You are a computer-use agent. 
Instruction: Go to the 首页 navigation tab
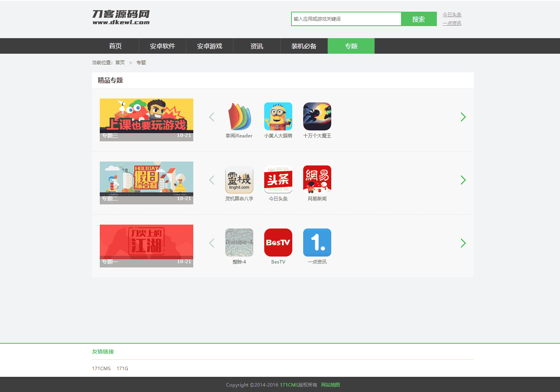(x=115, y=46)
